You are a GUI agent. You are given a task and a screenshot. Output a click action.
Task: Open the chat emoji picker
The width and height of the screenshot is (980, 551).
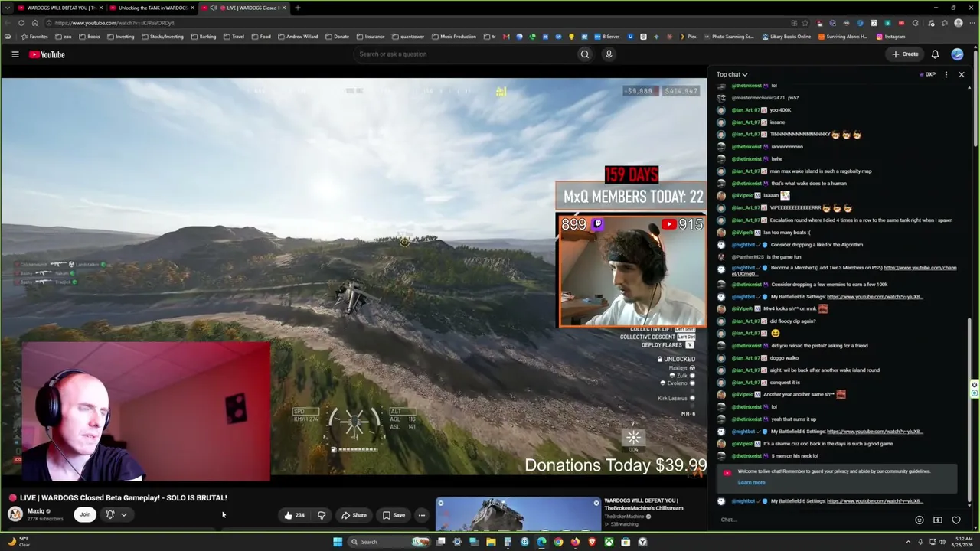pyautogui.click(x=920, y=520)
